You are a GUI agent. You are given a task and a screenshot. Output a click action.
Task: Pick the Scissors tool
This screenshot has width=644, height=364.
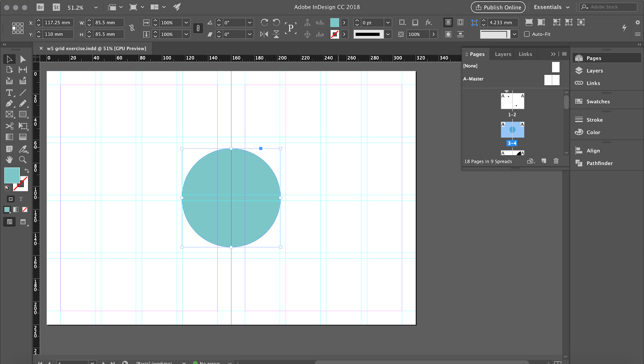click(x=9, y=126)
